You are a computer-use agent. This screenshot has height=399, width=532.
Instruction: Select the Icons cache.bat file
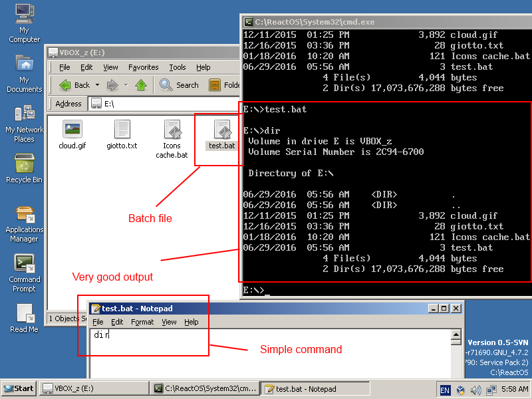pos(172,130)
